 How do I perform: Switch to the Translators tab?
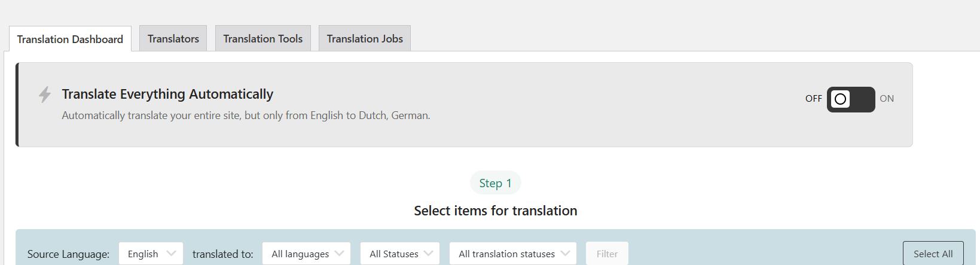tap(173, 38)
